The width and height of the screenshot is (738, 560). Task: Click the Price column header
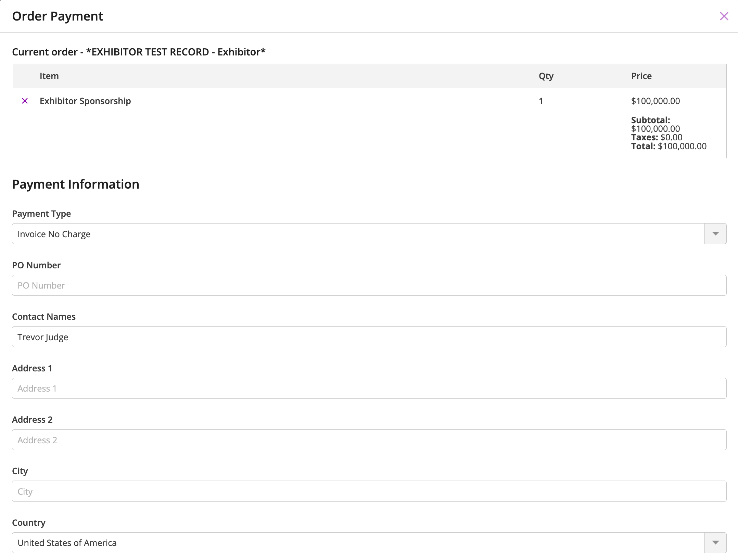(641, 76)
